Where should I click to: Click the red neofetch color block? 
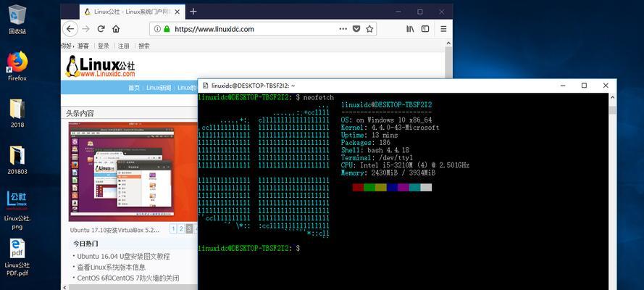point(358,187)
